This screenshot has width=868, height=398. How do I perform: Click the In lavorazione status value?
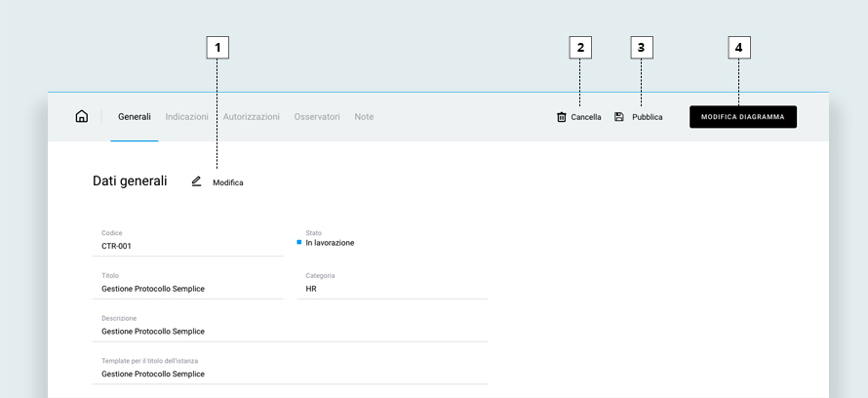click(330, 243)
